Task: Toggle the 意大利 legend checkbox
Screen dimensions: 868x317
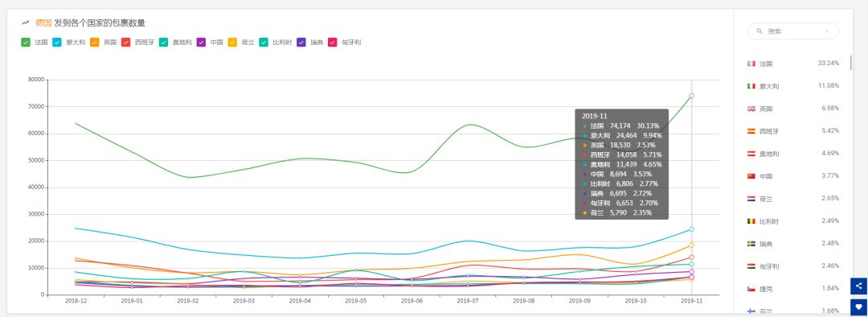Action: point(57,42)
